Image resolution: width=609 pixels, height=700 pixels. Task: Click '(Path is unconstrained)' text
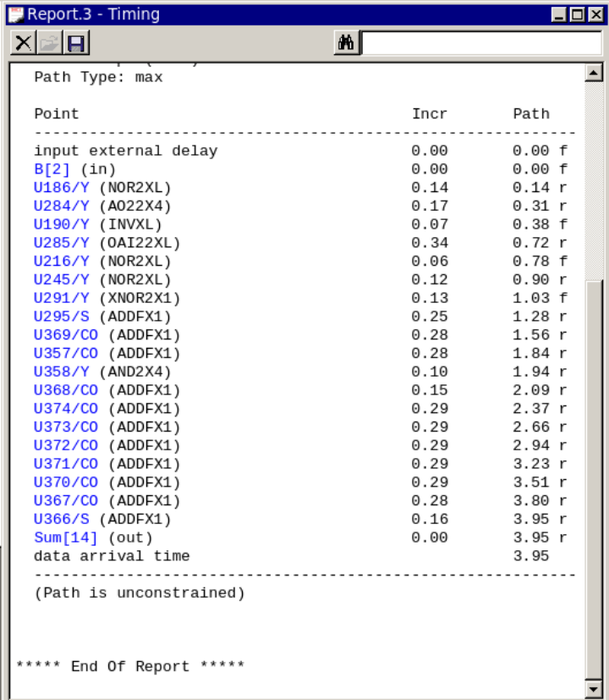pyautogui.click(x=140, y=593)
